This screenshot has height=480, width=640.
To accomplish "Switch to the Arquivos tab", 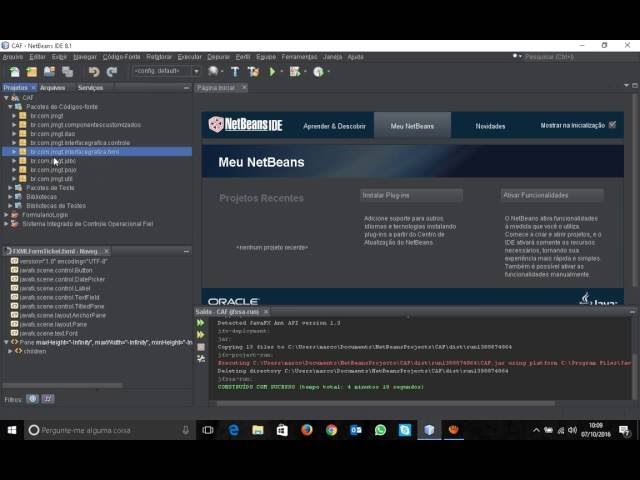I will (53, 88).
